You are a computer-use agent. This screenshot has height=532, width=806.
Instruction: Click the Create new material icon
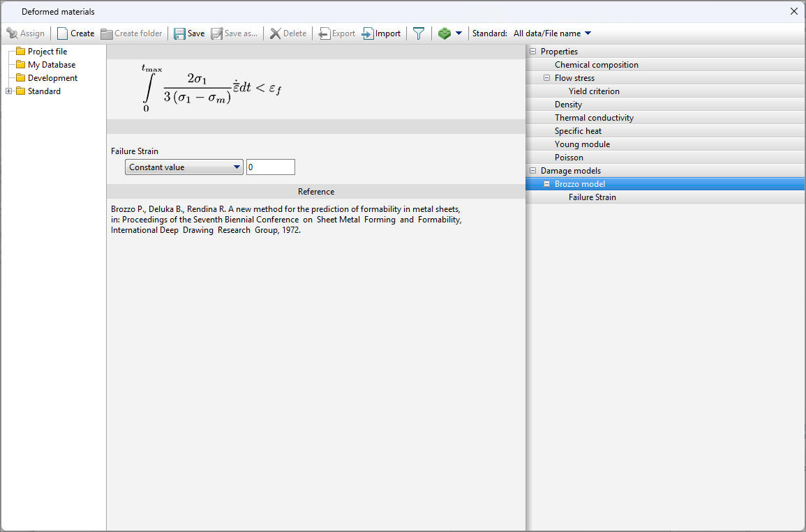point(63,33)
